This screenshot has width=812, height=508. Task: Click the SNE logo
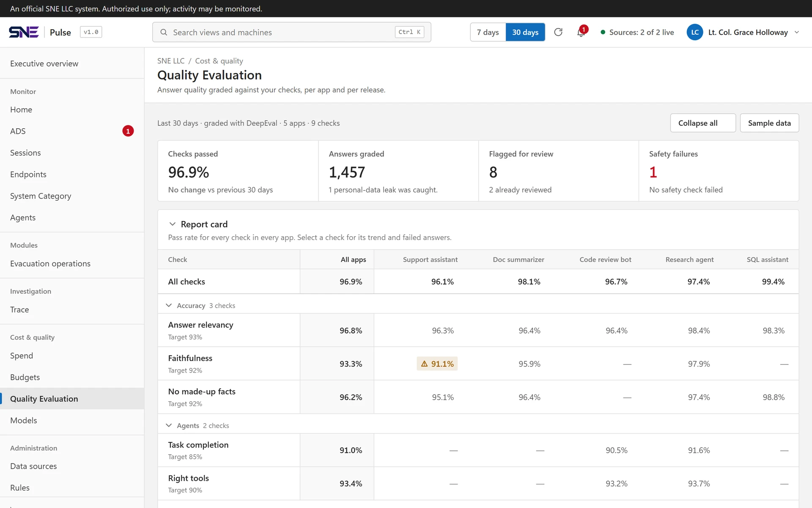click(x=24, y=32)
